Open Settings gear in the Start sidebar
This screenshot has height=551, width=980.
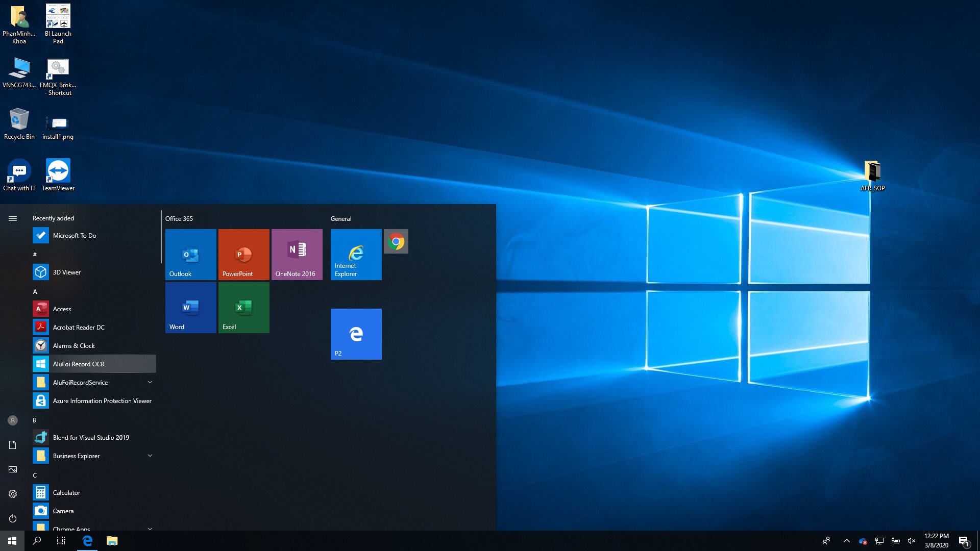(x=13, y=494)
